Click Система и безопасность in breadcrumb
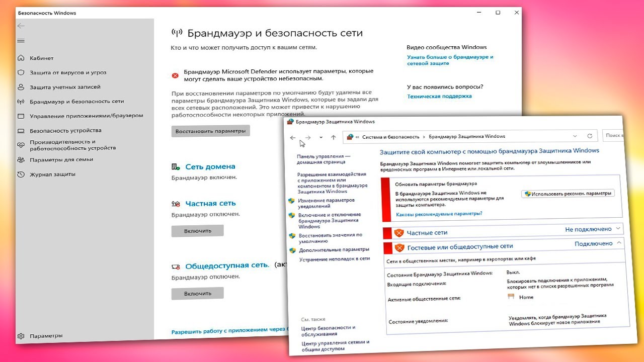 390,137
